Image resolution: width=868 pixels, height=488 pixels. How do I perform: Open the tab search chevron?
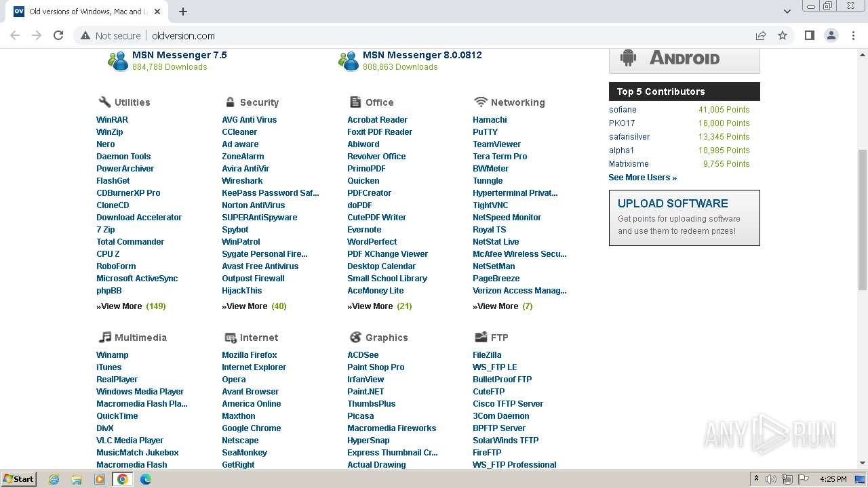point(787,12)
